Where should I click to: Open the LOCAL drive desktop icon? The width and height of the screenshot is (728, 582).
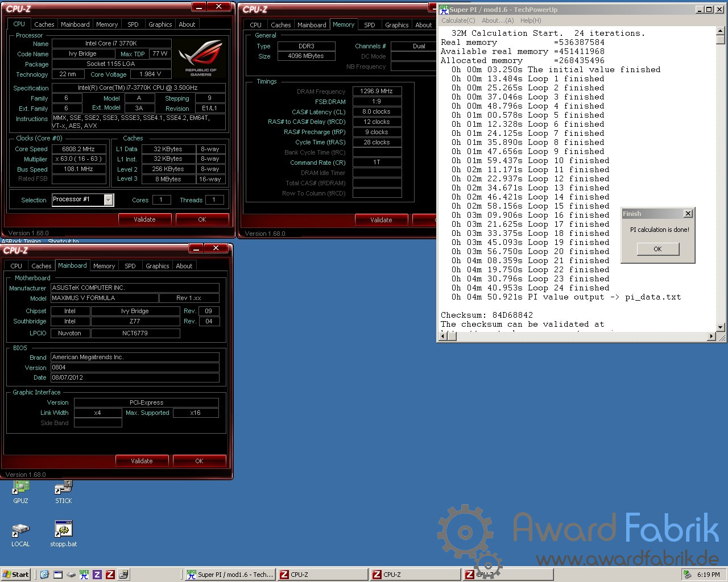20,534
